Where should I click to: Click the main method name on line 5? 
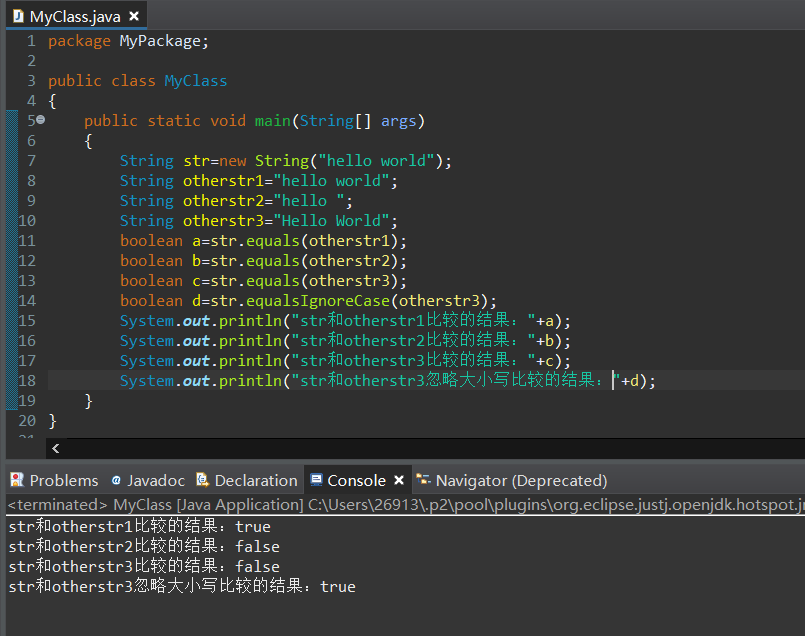pyautogui.click(x=273, y=121)
